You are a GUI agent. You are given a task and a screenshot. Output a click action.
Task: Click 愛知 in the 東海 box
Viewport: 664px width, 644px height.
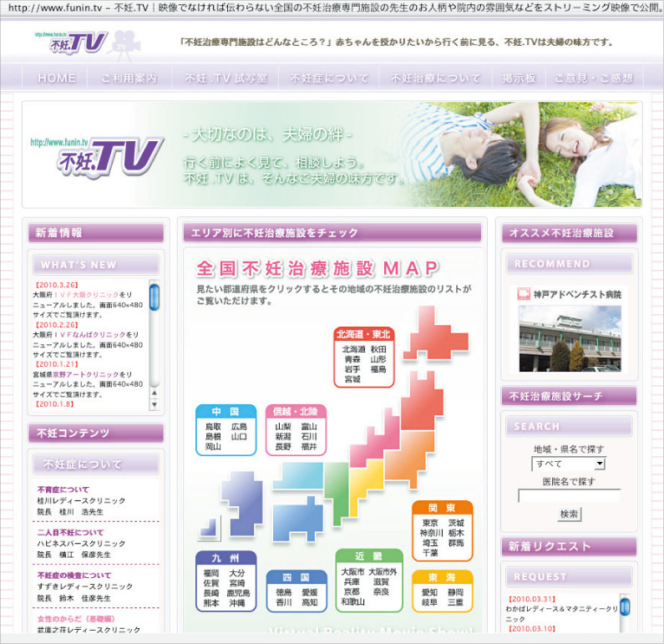429,592
